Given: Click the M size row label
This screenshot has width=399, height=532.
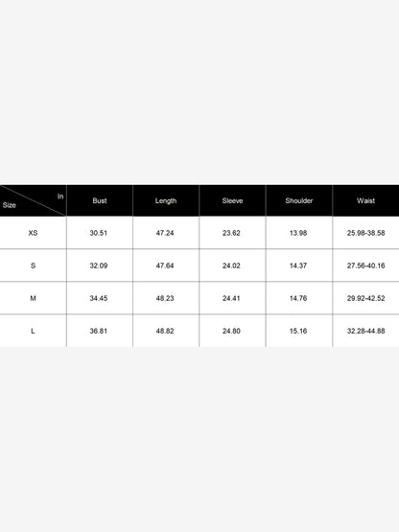Looking at the screenshot, I should pyautogui.click(x=33, y=298).
